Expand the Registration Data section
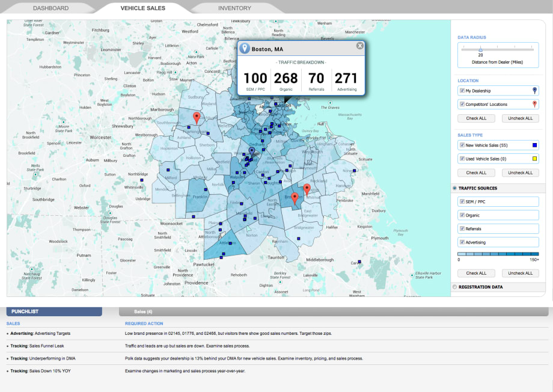This screenshot has height=392, width=553. (x=454, y=287)
